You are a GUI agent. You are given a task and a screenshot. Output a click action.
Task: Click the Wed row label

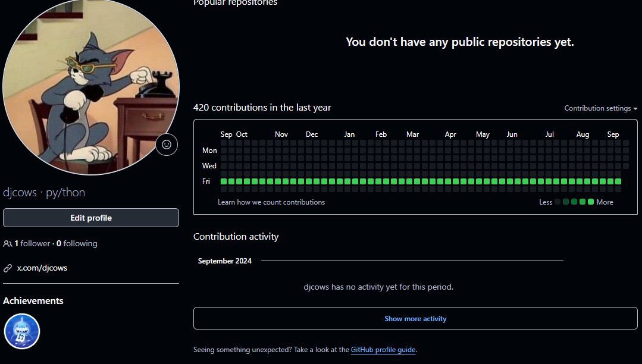(209, 166)
